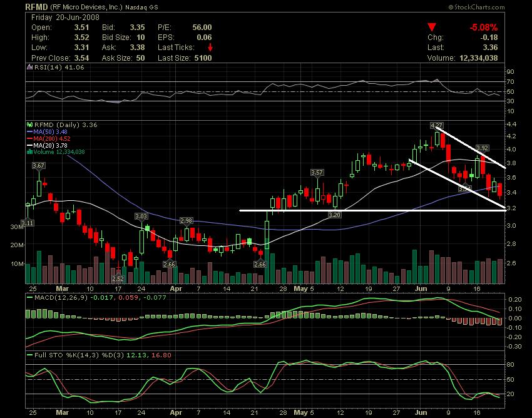Click the MA(20) 3.78 legend entry
This screenshot has height=418, width=532.
(50, 145)
